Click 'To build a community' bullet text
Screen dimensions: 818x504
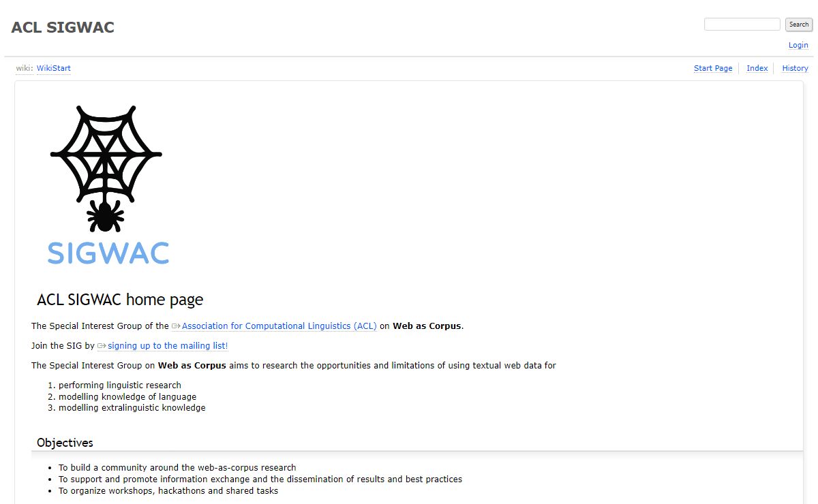[177, 468]
